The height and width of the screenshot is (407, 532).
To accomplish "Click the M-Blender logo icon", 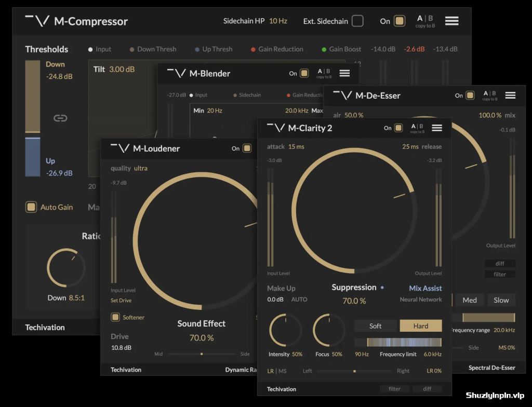I will click(177, 73).
